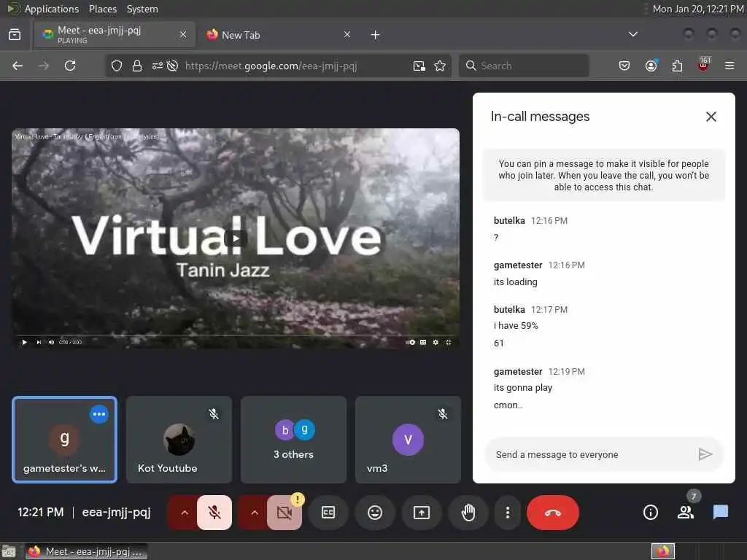The width and height of the screenshot is (747, 560).
Task: Open a new tab with the plus button
Action: click(375, 35)
